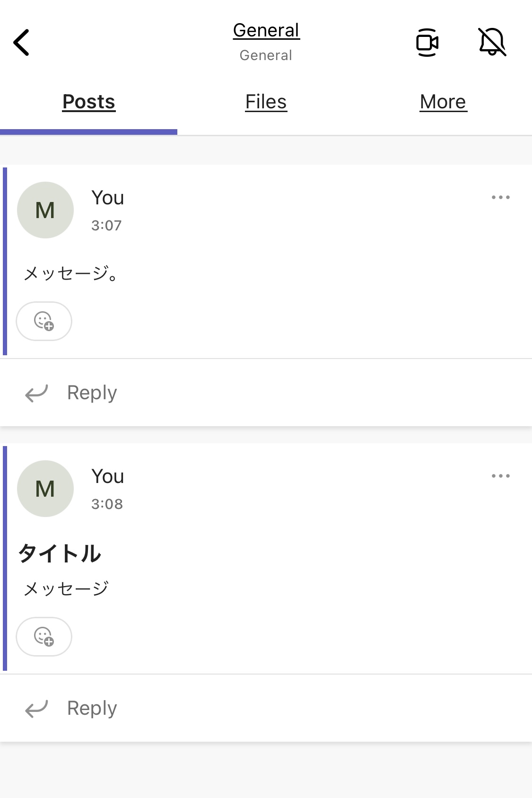Open the M avatar on the 3:07 post

tap(45, 210)
